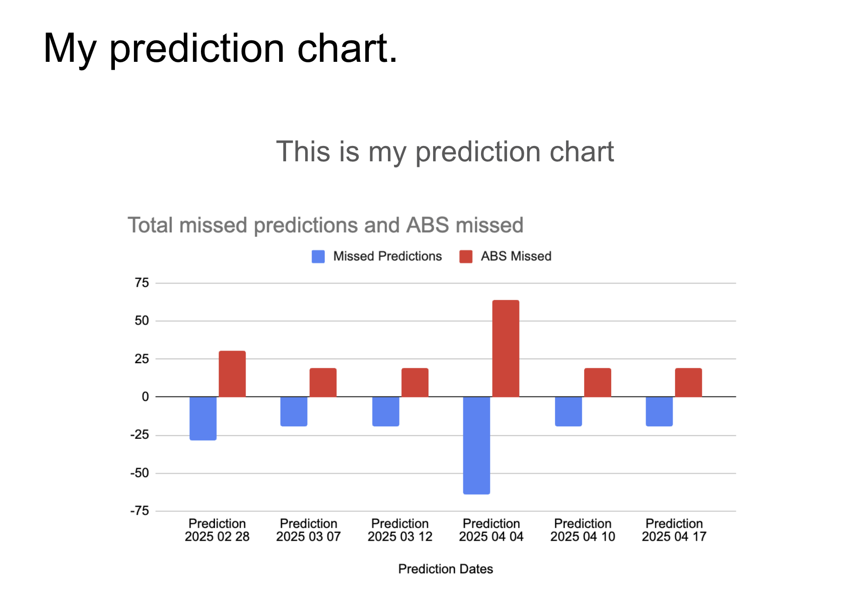This screenshot has width=868, height=596.
Task: Click the red bar for 2025 04 04
Action: [x=506, y=349]
